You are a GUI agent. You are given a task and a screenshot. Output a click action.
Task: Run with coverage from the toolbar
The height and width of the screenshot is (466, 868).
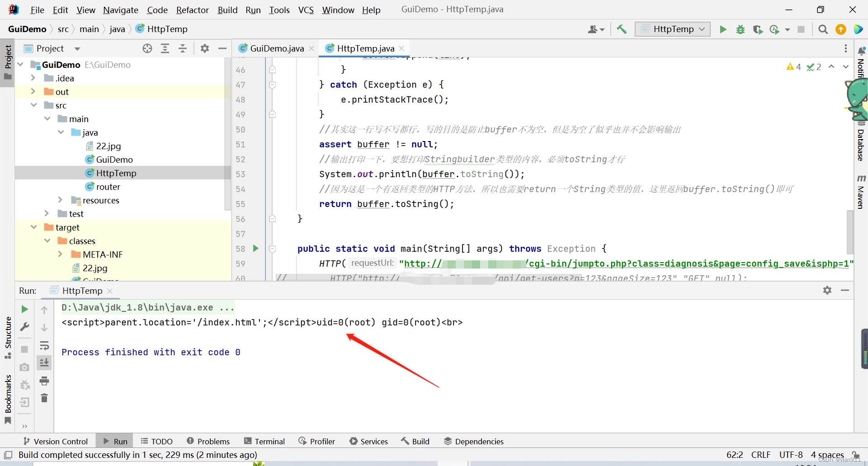(x=758, y=29)
